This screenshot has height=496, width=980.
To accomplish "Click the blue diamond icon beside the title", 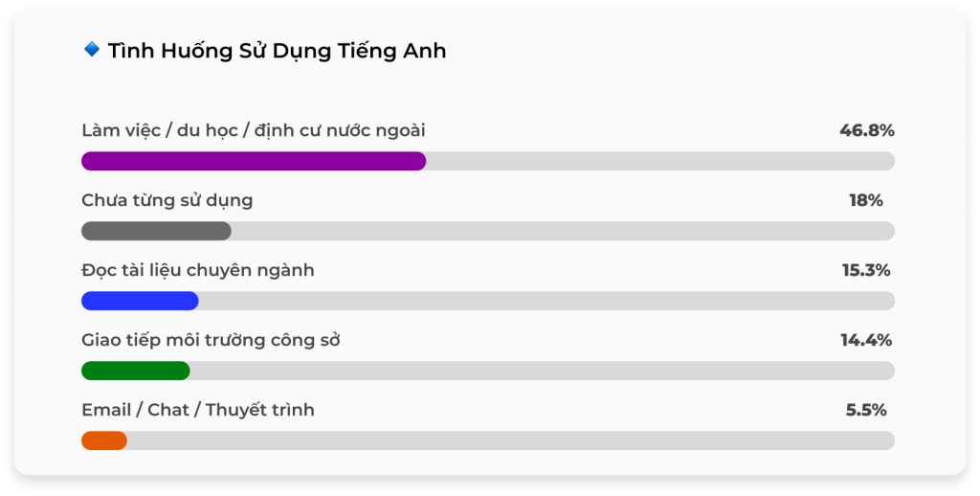I will coord(92,50).
